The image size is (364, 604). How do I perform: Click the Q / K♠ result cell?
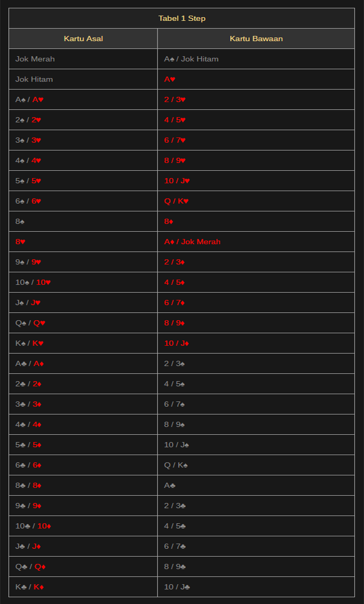256,465
